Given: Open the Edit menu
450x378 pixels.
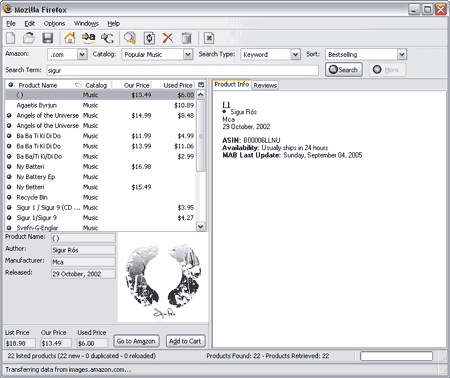Looking at the screenshot, I should pyautogui.click(x=29, y=24).
